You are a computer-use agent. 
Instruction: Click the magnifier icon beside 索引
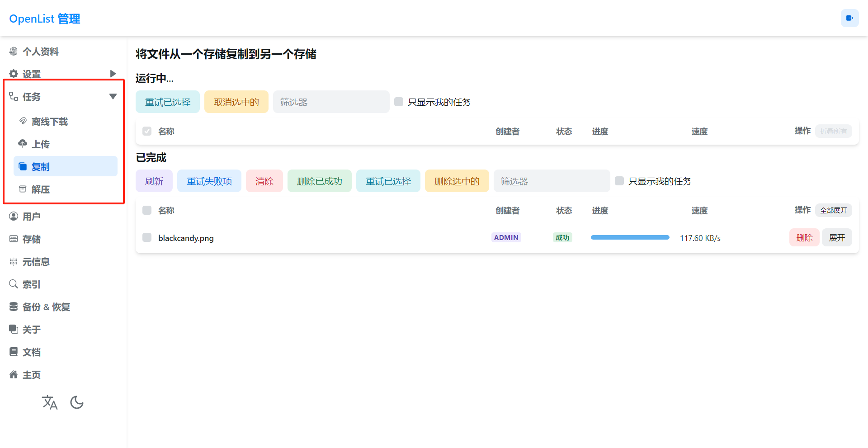(x=14, y=284)
